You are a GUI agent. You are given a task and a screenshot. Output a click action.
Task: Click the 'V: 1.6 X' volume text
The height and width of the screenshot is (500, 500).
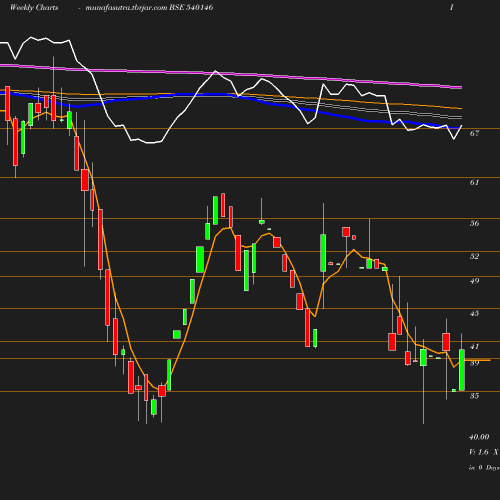[x=484, y=452]
